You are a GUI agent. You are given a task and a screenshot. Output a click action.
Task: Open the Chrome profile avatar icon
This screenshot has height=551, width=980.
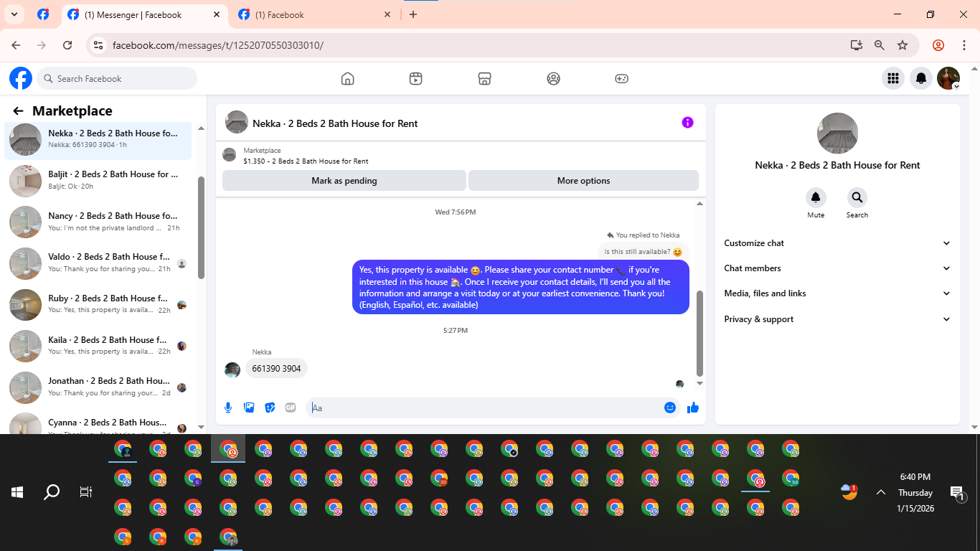pyautogui.click(x=938, y=45)
